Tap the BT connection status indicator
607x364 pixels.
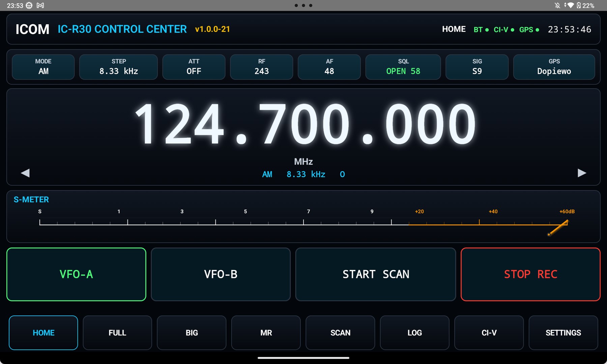(x=481, y=30)
